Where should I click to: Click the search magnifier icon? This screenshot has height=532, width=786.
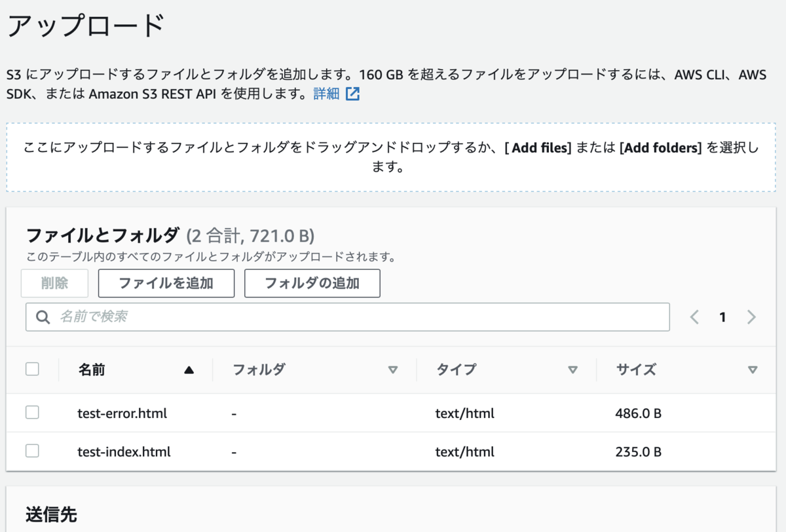click(x=43, y=317)
